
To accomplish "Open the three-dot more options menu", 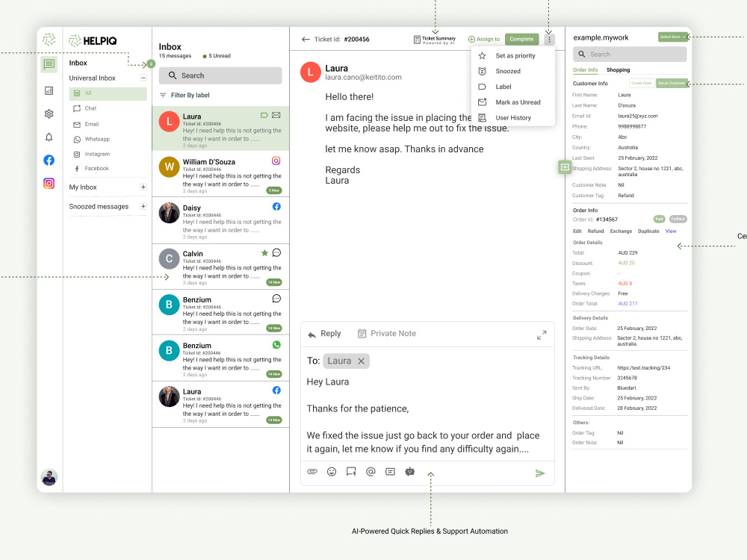I will tap(549, 40).
